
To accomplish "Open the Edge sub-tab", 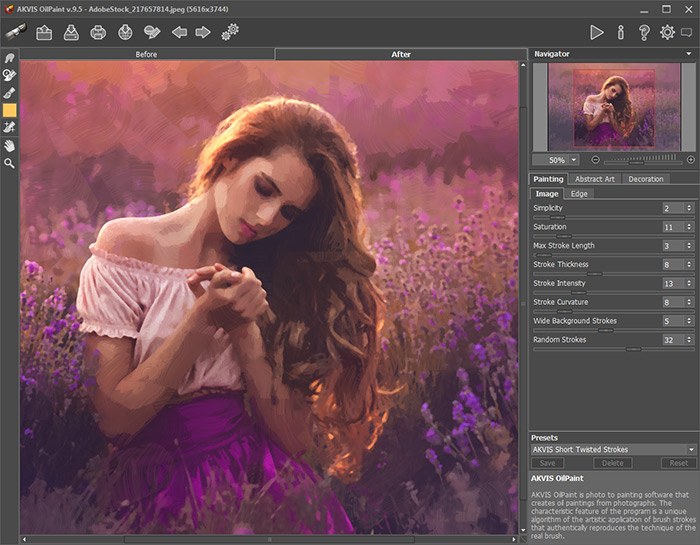I will pos(579,193).
